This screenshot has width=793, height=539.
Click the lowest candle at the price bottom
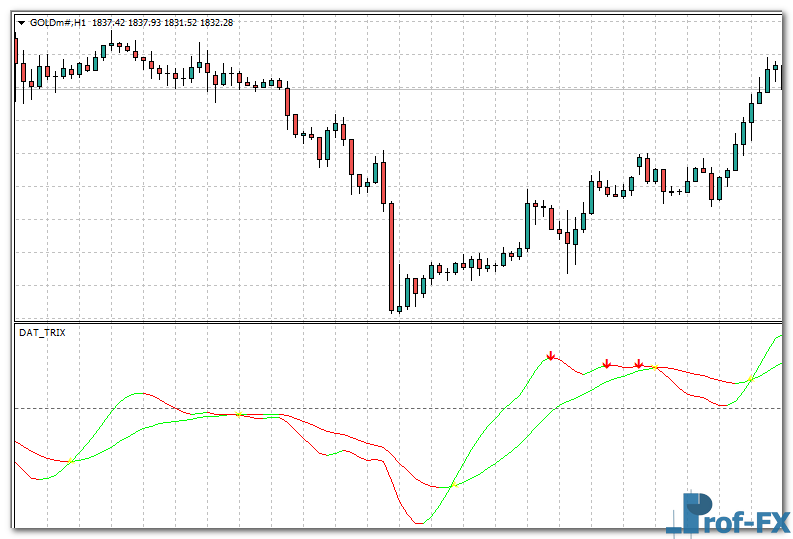coord(399,308)
